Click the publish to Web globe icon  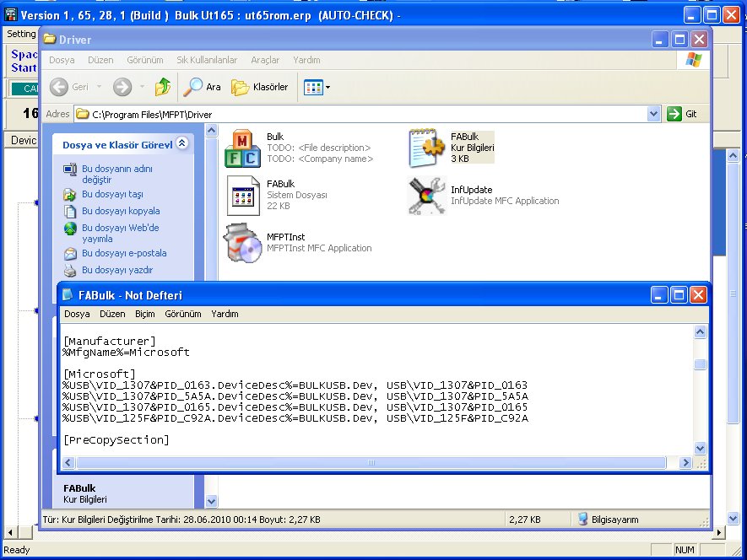pos(70,229)
